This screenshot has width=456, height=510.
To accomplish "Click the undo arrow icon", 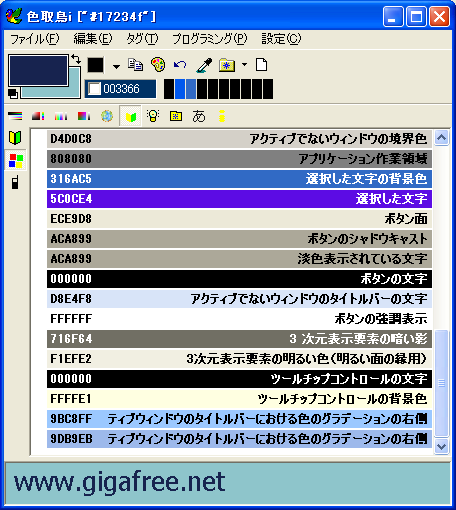I will (180, 64).
